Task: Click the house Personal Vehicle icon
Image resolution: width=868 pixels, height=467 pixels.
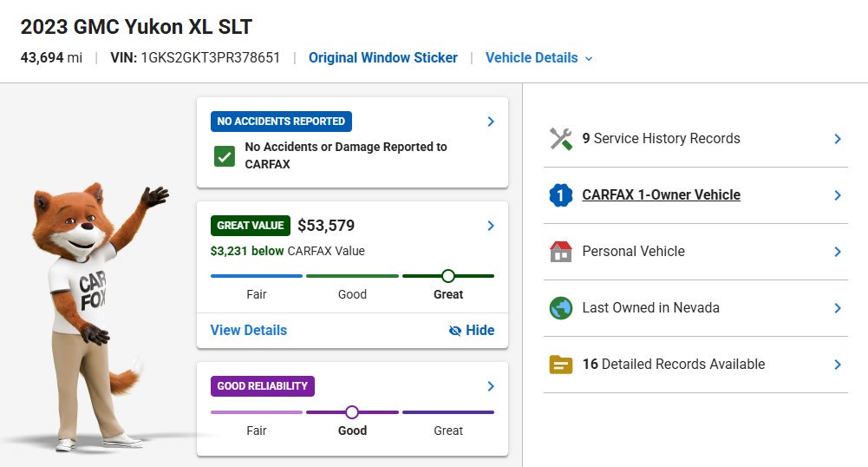Action: pyautogui.click(x=561, y=252)
